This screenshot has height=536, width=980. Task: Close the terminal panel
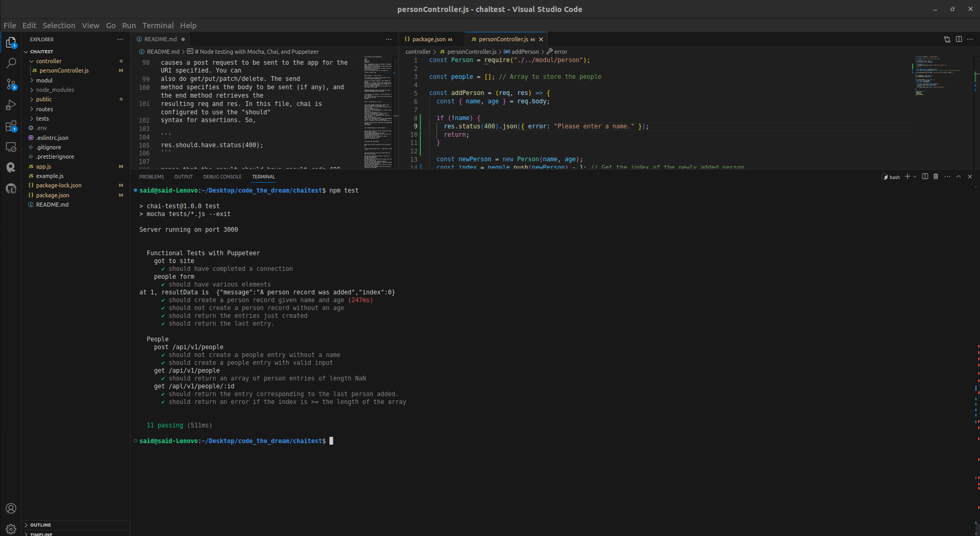pos(970,176)
